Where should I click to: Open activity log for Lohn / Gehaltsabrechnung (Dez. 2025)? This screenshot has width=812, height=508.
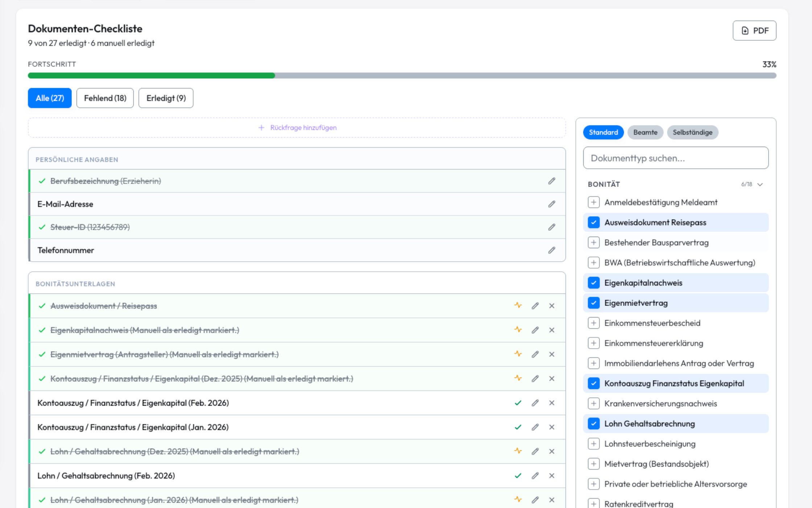pyautogui.click(x=518, y=451)
